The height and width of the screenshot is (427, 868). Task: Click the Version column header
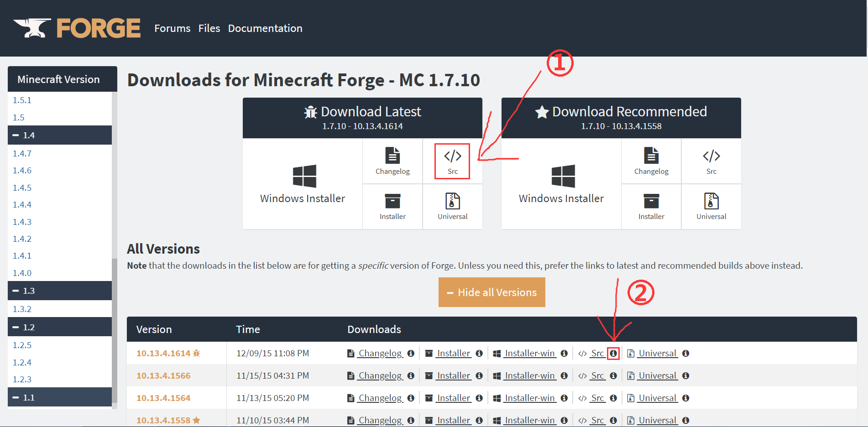pos(154,329)
